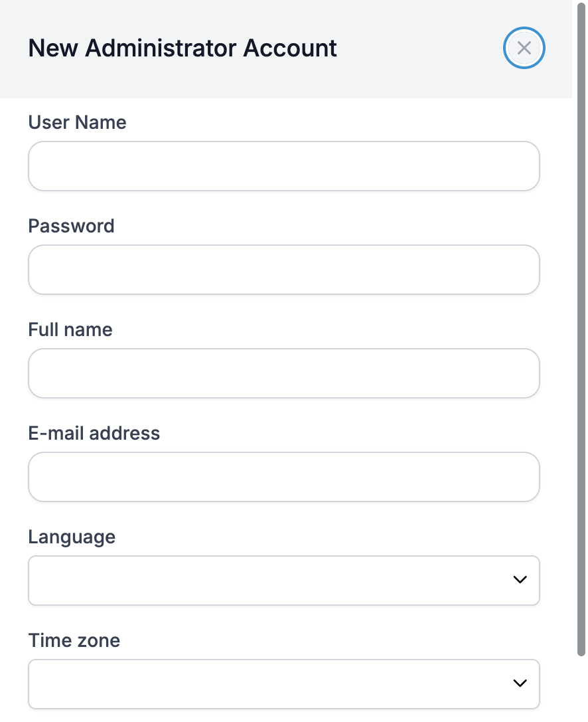Select the X icon in the header
Viewport: 588px width, 722px height.
[x=524, y=48]
